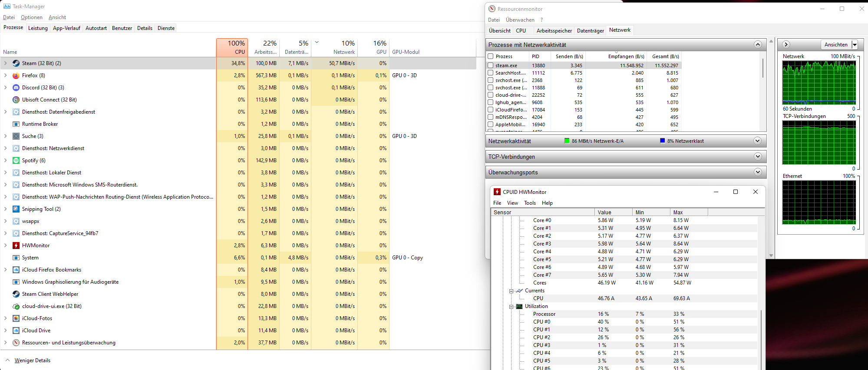Image resolution: width=868 pixels, height=370 pixels.
Task: Click the Task-Manager title bar icon
Action: click(7, 6)
